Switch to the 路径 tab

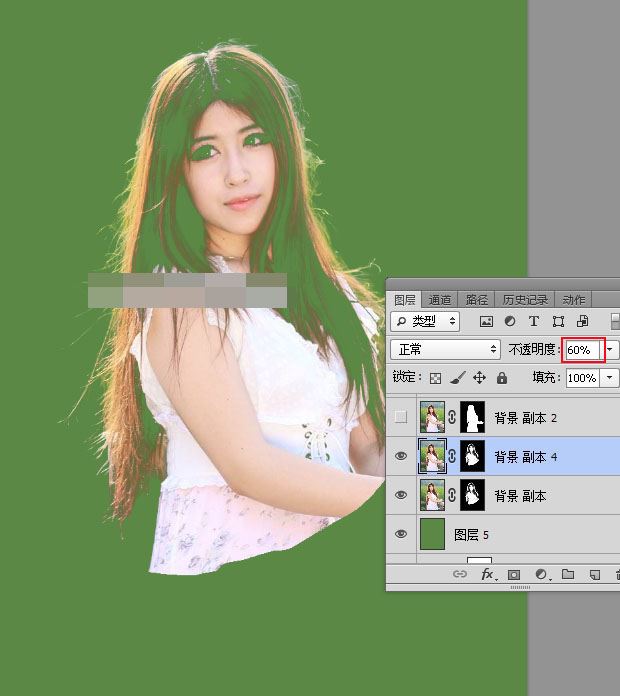(477, 300)
